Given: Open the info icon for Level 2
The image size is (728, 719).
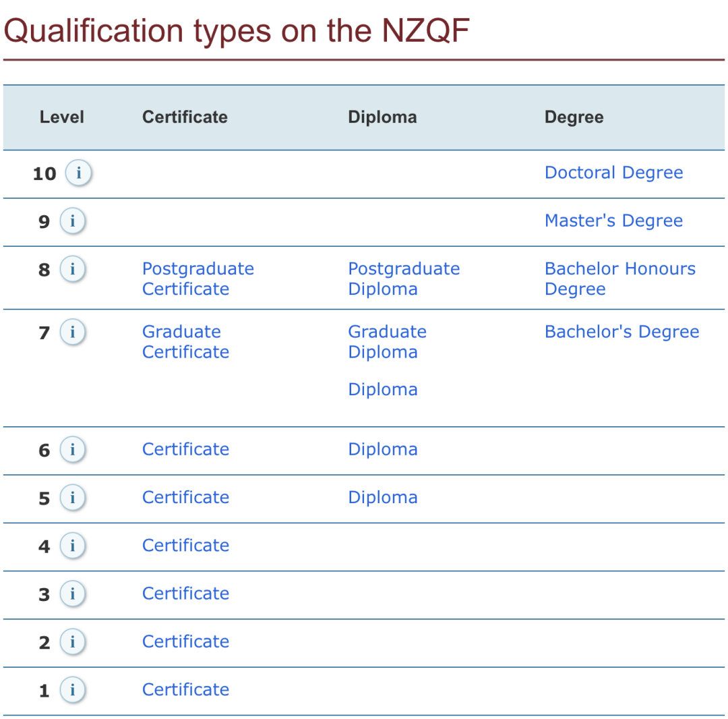Looking at the screenshot, I should pos(73,641).
